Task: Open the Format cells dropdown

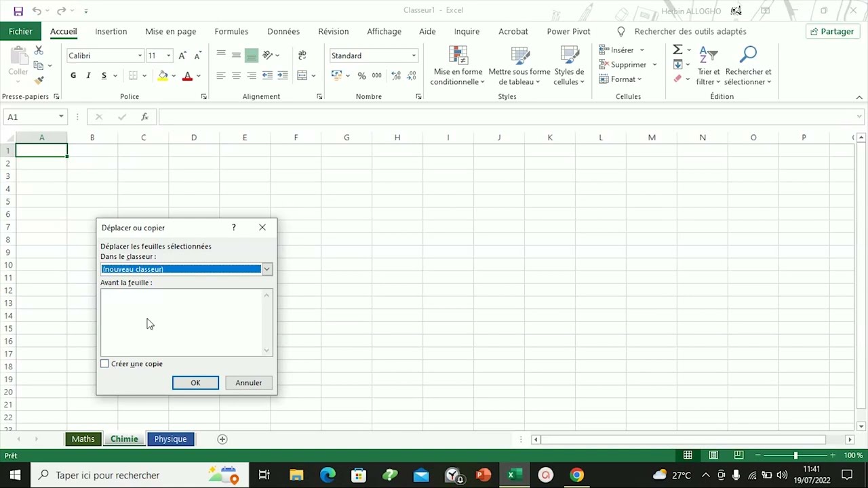Action: pos(620,79)
